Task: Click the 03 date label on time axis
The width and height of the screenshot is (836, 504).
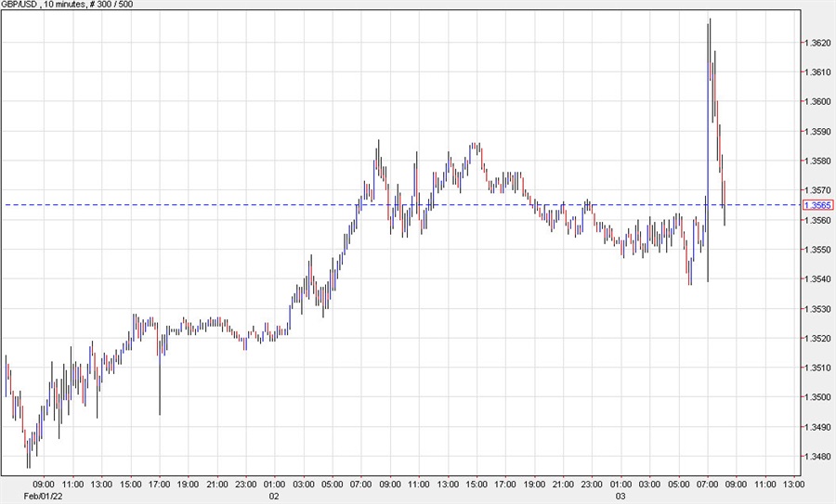Action: pos(620,497)
